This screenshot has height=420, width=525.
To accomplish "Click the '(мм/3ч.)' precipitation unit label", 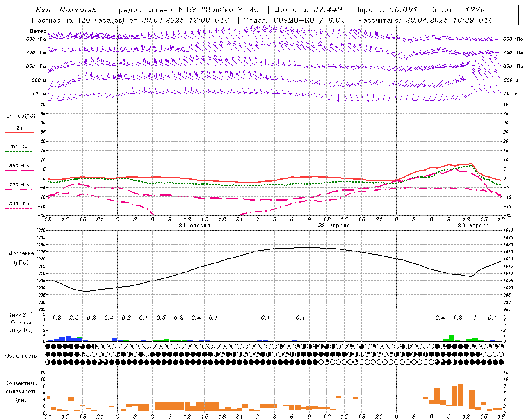I will pyautogui.click(x=21, y=315).
